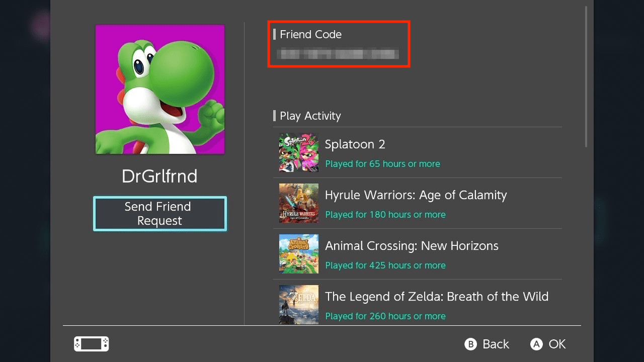The width and height of the screenshot is (644, 362).
Task: Select the Splatoon 2 title text
Action: tap(355, 144)
